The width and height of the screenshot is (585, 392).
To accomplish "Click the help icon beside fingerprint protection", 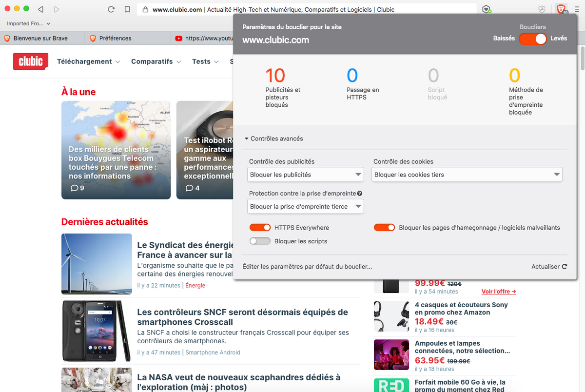I will (360, 194).
